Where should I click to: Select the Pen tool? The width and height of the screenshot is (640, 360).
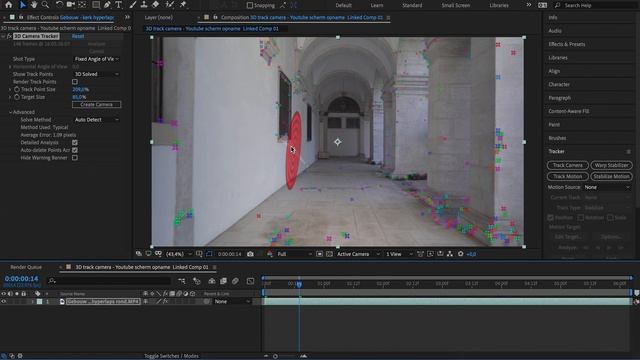107,5
